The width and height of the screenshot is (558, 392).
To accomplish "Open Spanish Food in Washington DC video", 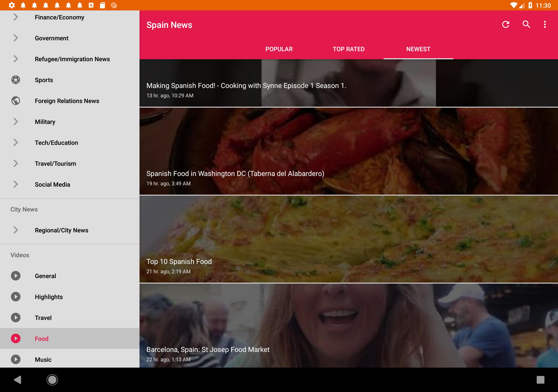I will click(349, 151).
